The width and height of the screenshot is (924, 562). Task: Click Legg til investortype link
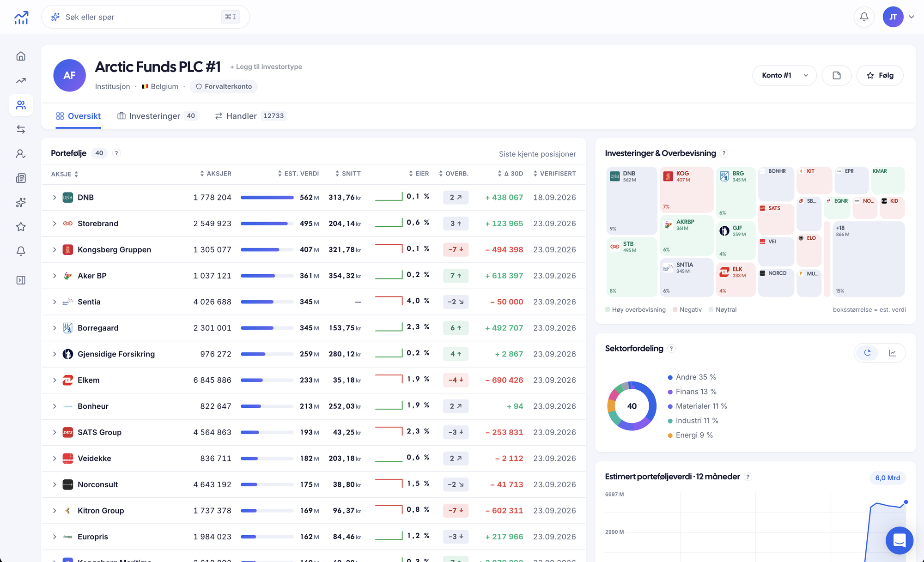tap(266, 66)
